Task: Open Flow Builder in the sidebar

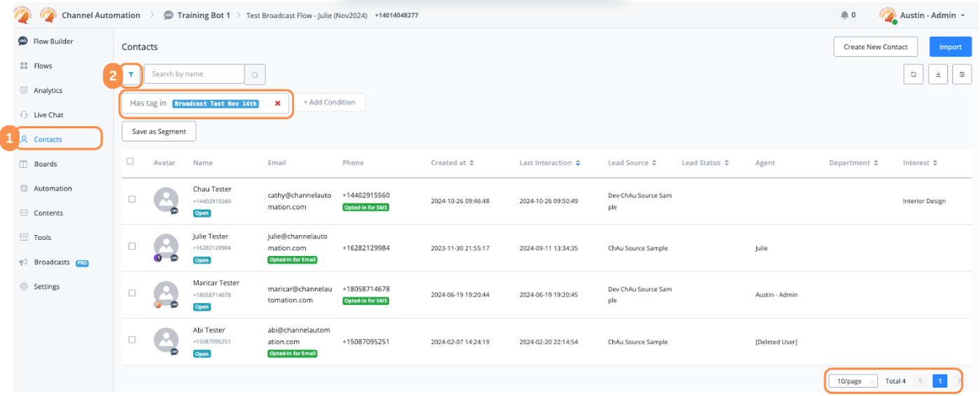Action: (53, 41)
